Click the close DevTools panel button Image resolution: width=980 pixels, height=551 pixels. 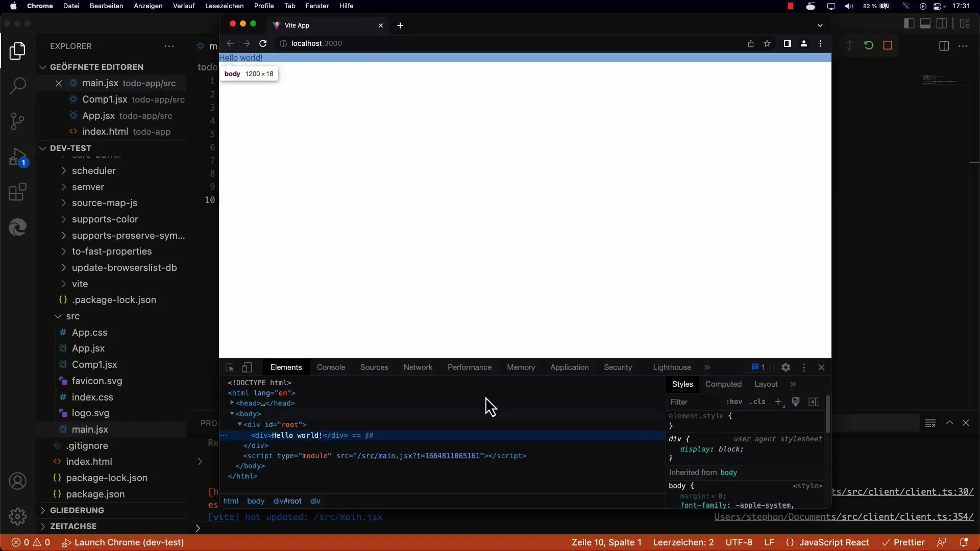[x=822, y=367]
